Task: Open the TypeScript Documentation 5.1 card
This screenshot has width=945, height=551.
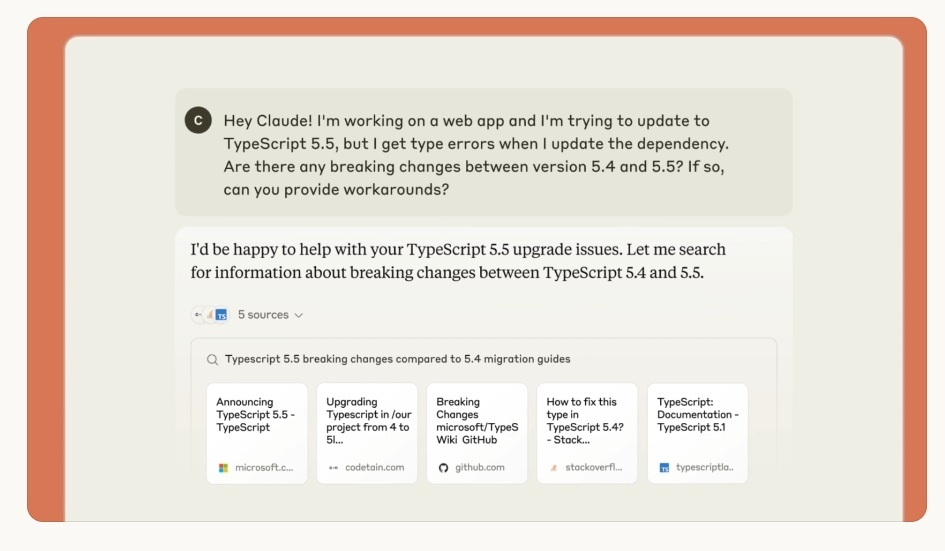Action: 697,433
